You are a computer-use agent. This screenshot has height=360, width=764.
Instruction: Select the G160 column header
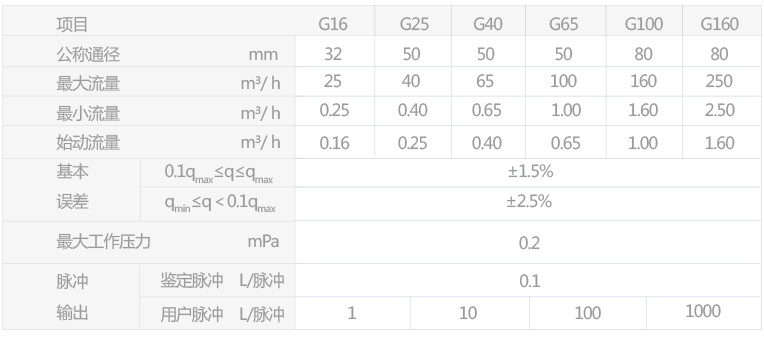click(x=720, y=24)
